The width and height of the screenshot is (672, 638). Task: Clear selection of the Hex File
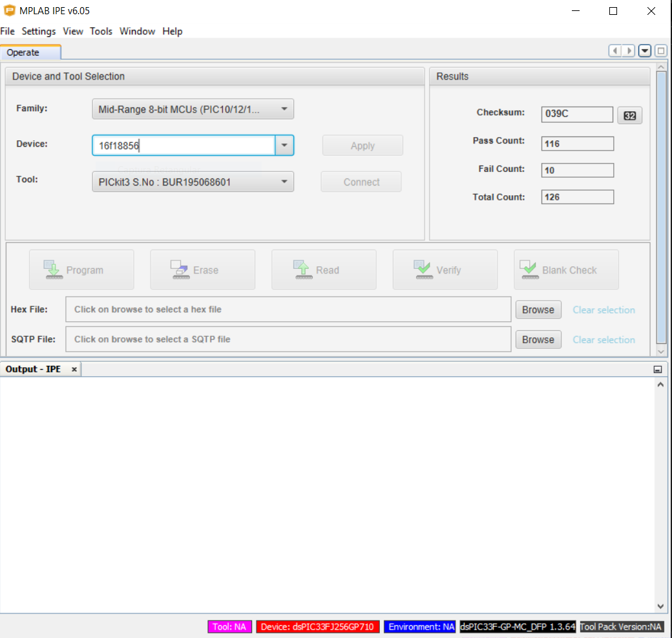(x=604, y=310)
